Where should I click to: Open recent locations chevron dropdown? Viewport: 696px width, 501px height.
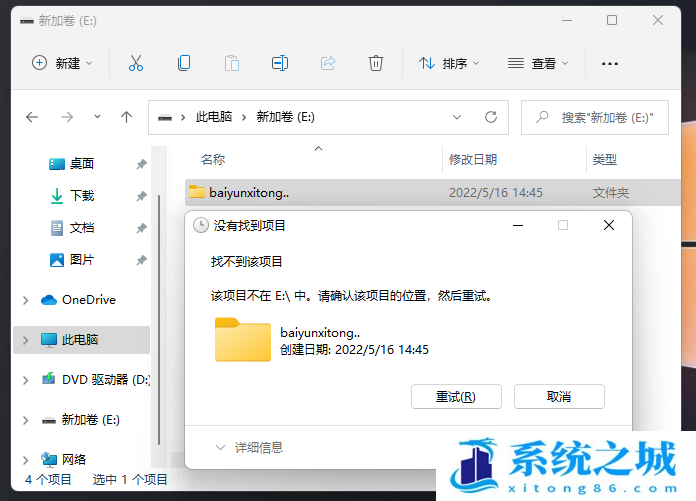coord(97,117)
